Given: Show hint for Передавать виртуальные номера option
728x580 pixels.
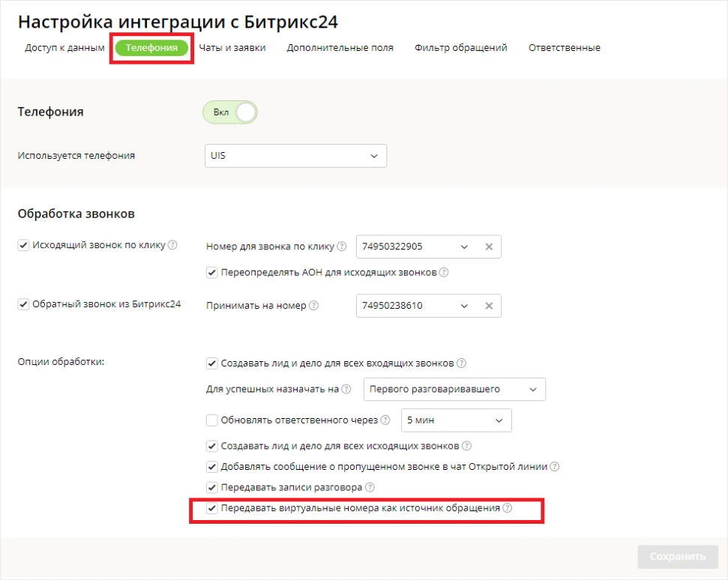Looking at the screenshot, I should [507, 507].
